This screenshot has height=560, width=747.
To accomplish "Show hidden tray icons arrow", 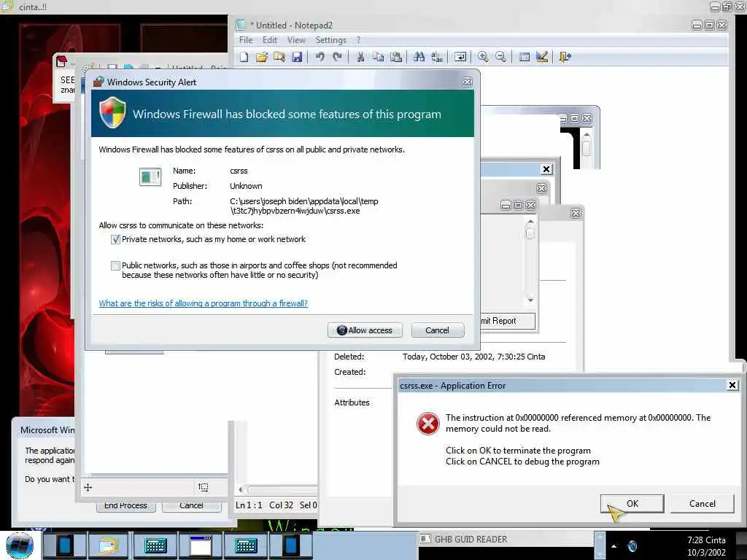I will (x=614, y=546).
